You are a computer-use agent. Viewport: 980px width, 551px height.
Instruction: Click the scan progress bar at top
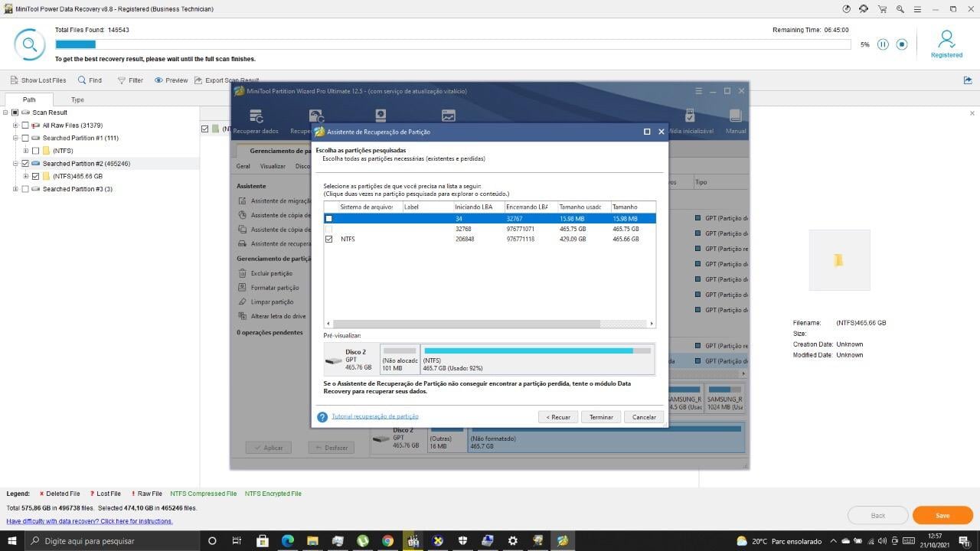click(452, 44)
